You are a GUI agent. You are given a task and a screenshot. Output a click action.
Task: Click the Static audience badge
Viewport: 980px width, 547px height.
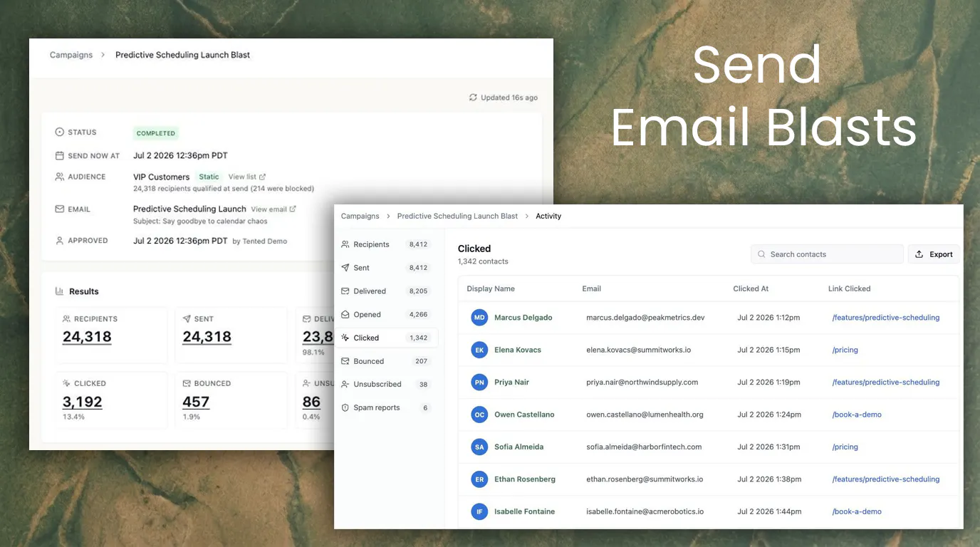point(209,177)
